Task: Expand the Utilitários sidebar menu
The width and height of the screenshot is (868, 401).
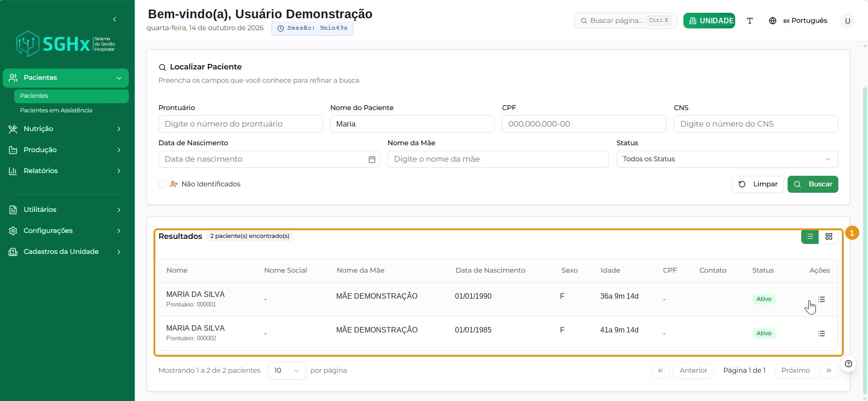Action: pyautogui.click(x=66, y=210)
